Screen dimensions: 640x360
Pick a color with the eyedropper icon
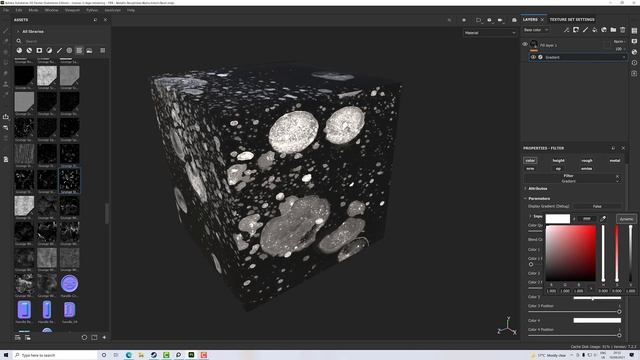tap(603, 219)
